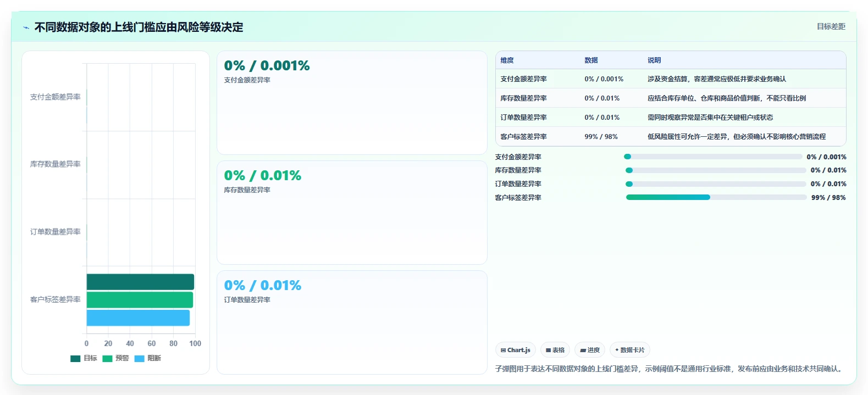This screenshot has width=868, height=395.
Task: Click the 目标差距 label in header
Action: click(x=831, y=26)
